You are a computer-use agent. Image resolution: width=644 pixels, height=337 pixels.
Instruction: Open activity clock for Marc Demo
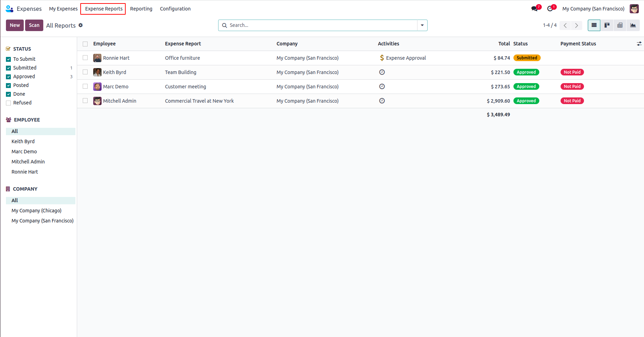click(x=382, y=87)
